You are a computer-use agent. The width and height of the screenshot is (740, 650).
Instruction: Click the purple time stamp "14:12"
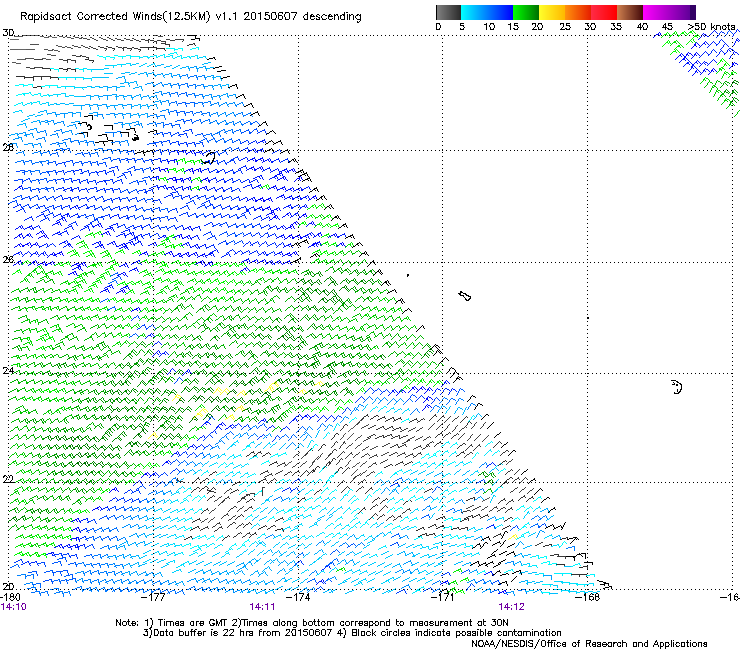512,607
